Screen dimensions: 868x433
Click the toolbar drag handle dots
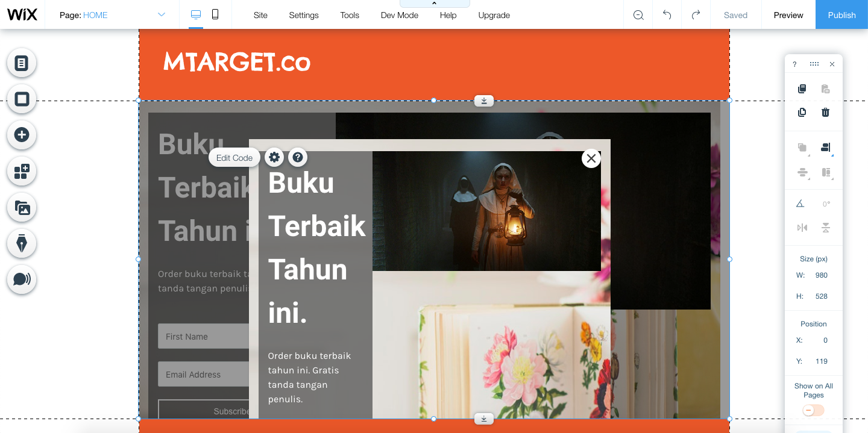814,64
